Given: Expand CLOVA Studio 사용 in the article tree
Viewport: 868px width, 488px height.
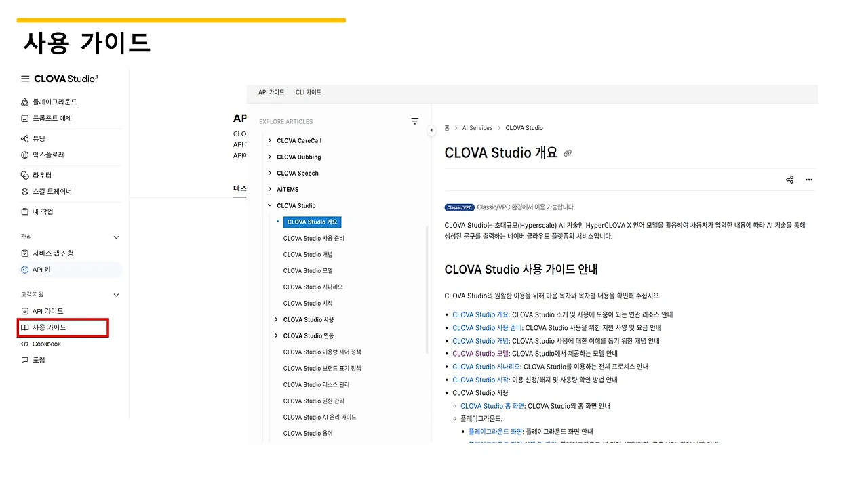Looking at the screenshot, I should [276, 319].
